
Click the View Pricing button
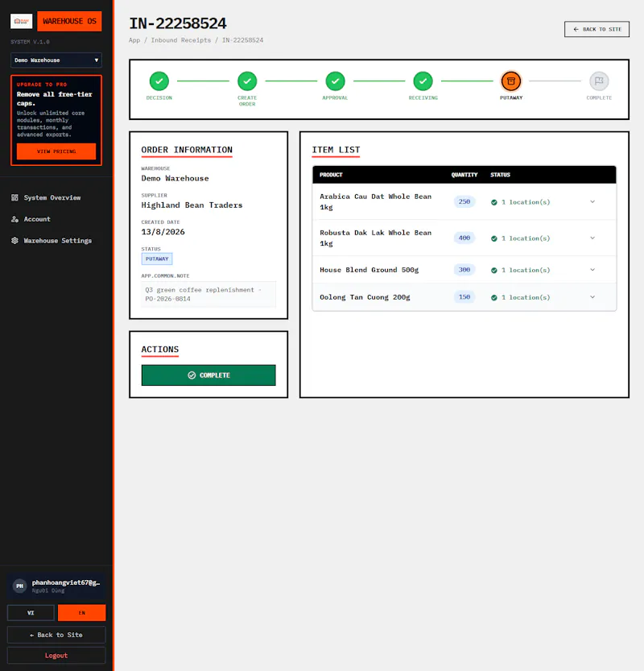(56, 151)
